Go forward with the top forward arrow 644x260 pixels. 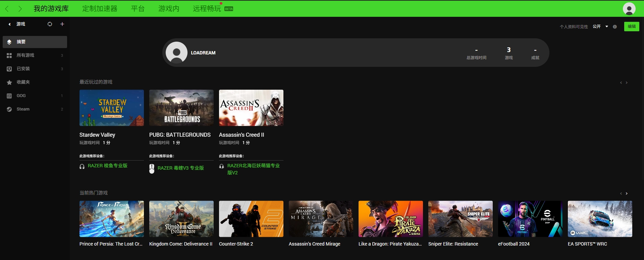[x=20, y=9]
